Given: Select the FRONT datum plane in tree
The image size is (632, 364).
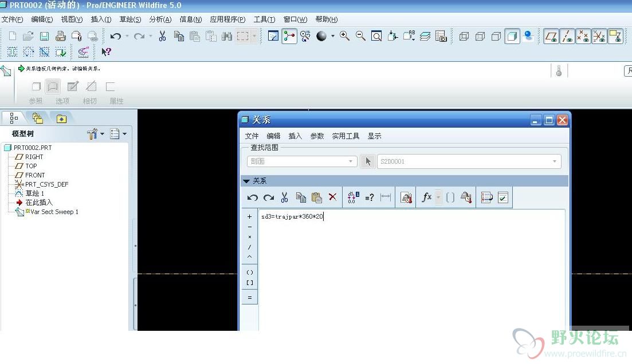Looking at the screenshot, I should tap(34, 175).
